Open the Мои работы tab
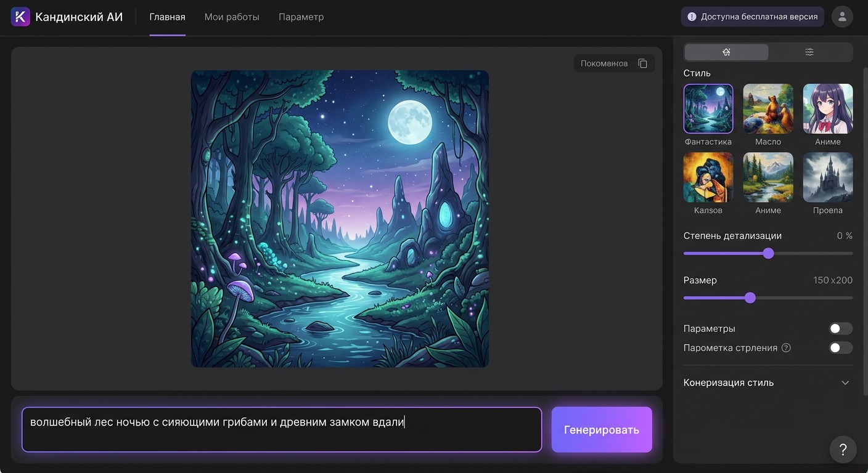Image resolution: width=868 pixels, height=473 pixels. pos(232,17)
